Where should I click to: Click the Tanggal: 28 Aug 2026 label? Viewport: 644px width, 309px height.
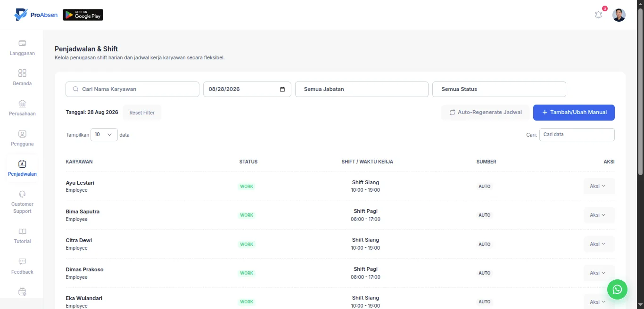pyautogui.click(x=92, y=112)
